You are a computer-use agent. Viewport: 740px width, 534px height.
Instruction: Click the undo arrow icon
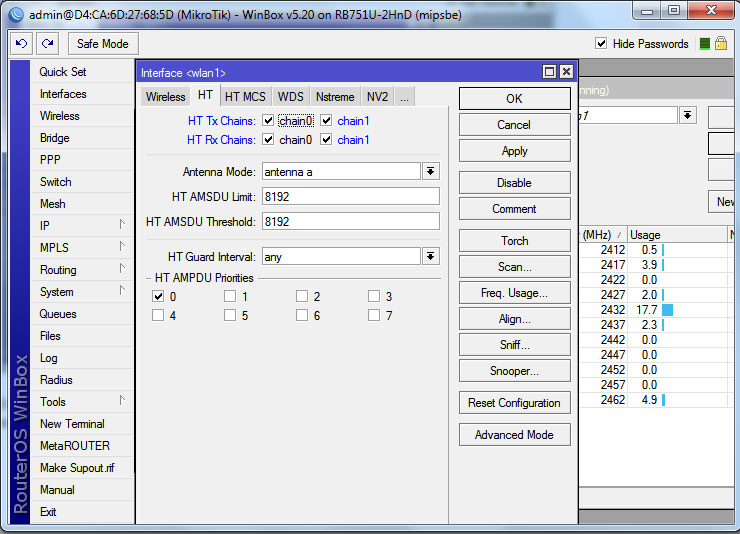coord(21,44)
